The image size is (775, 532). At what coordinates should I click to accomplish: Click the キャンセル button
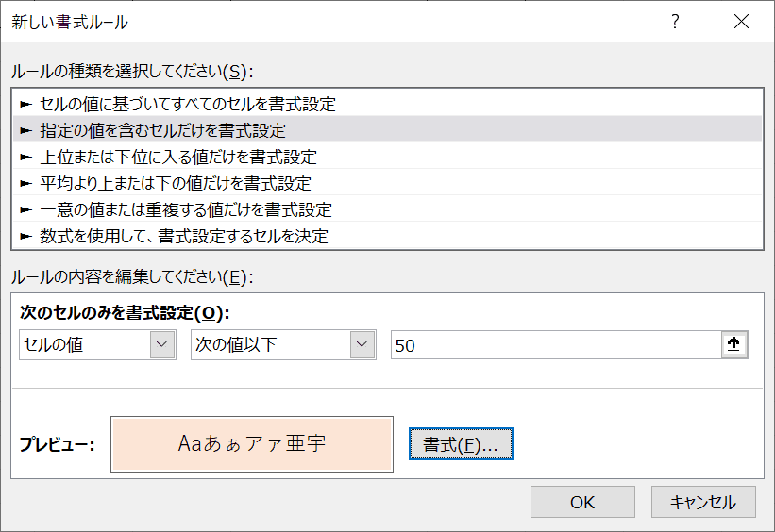click(x=703, y=502)
